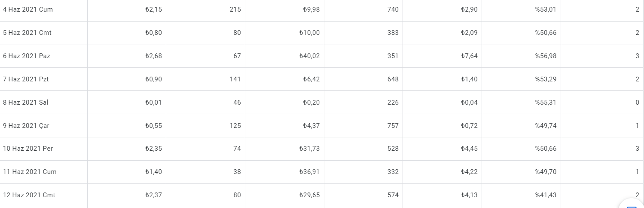The width and height of the screenshot is (644, 208).
Task: Click the %49,74 percentage cell
Action: coord(521,126)
